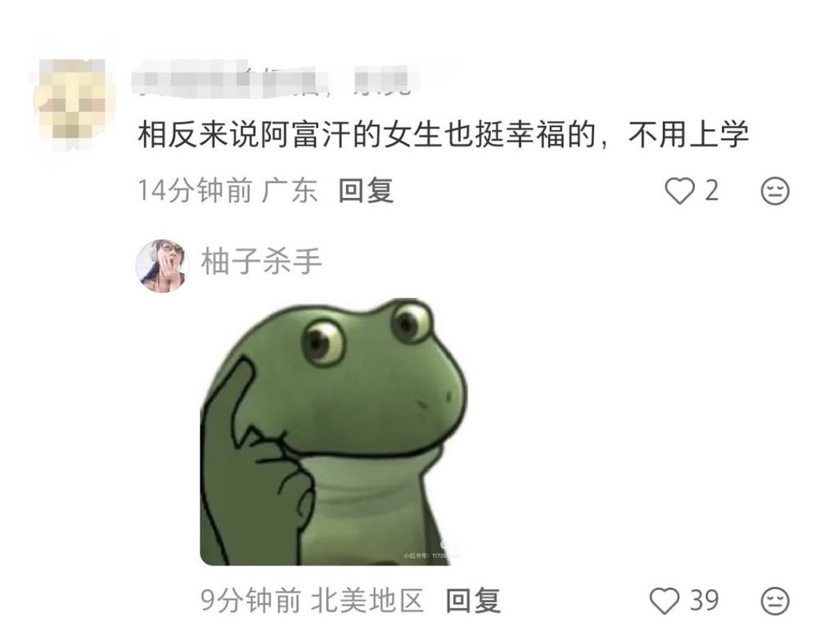Click the like count number 39
The height and width of the screenshot is (644, 838).
pyautogui.click(x=704, y=600)
